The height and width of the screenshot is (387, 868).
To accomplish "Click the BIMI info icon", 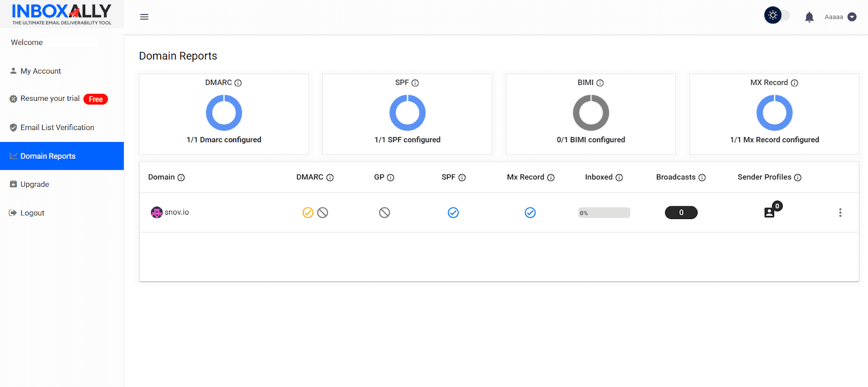I will [x=600, y=83].
